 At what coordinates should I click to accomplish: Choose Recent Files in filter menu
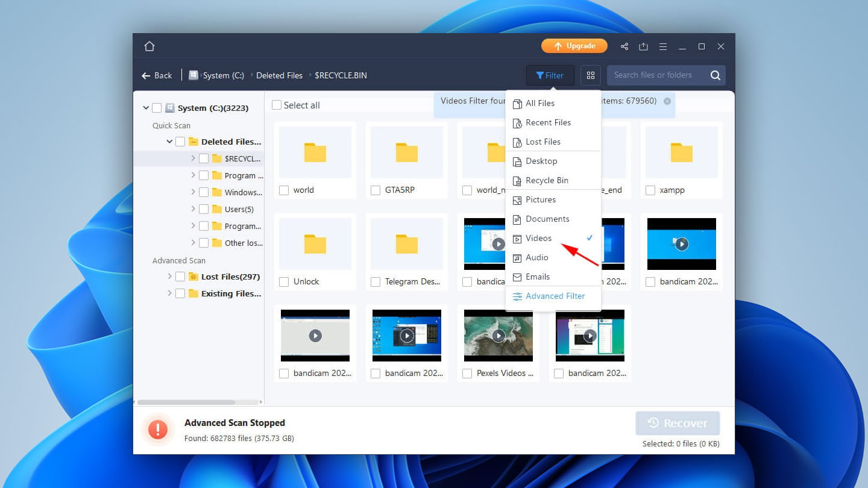(553, 122)
